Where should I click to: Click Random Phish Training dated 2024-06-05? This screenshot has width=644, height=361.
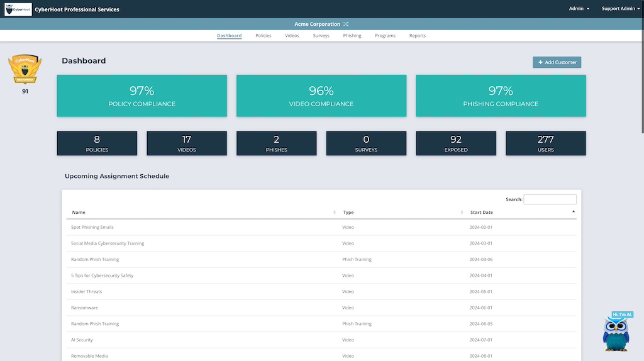(321, 324)
